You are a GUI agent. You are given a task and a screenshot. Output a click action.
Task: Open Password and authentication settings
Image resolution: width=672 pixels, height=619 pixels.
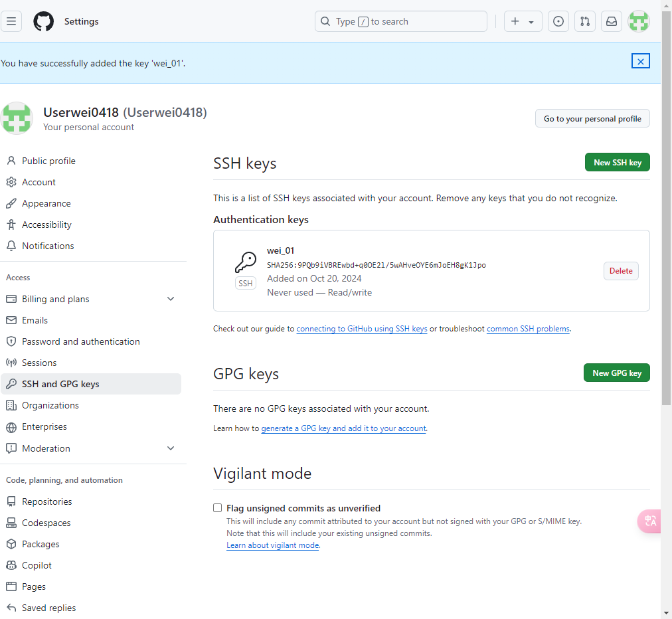(x=90, y=341)
